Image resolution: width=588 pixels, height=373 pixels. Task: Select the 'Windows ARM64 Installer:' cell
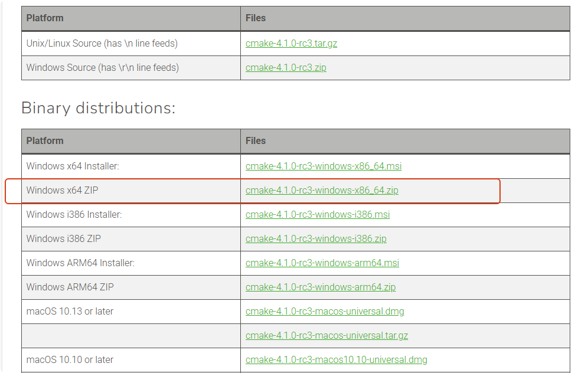pos(131,263)
